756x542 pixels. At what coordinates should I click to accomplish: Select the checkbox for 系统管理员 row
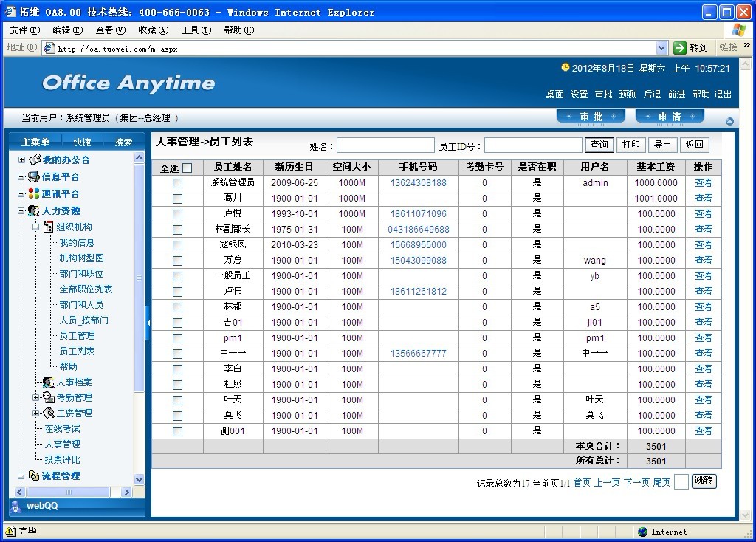tap(177, 183)
